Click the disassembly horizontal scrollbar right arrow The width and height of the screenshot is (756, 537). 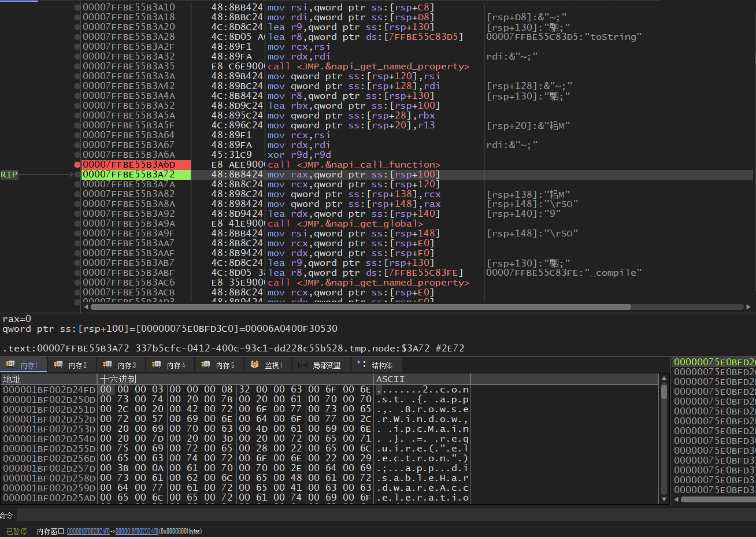pyautogui.click(x=749, y=308)
